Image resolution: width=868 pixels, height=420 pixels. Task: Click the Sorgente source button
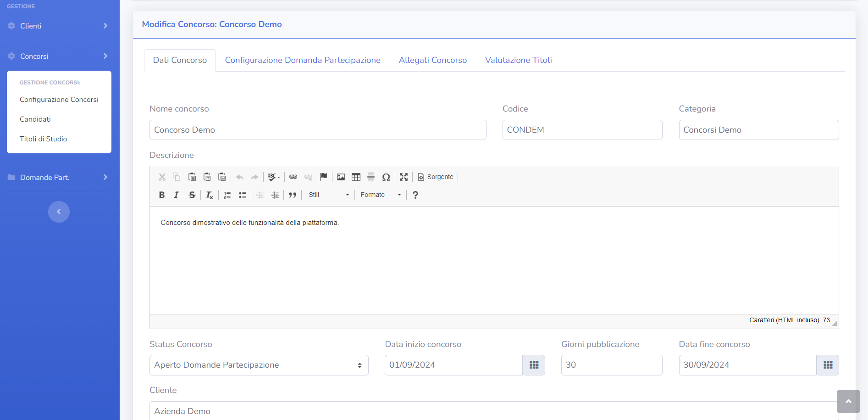(436, 177)
